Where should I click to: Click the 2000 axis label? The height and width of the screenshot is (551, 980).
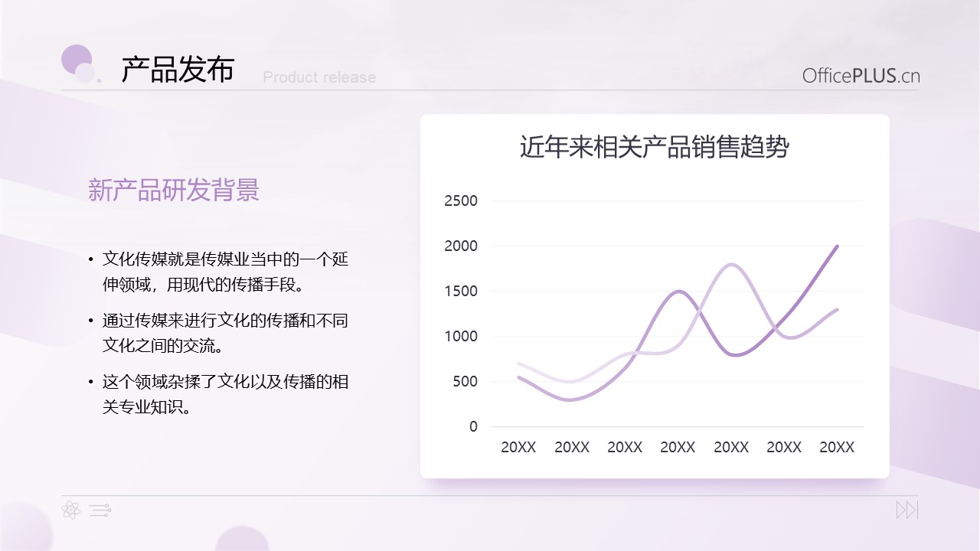pos(461,246)
